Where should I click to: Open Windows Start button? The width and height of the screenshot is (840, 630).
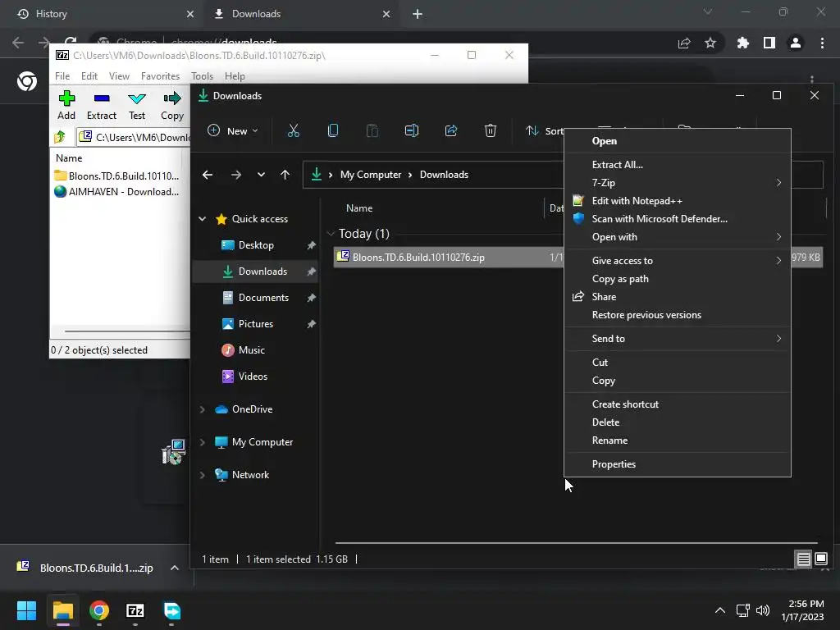click(x=26, y=610)
